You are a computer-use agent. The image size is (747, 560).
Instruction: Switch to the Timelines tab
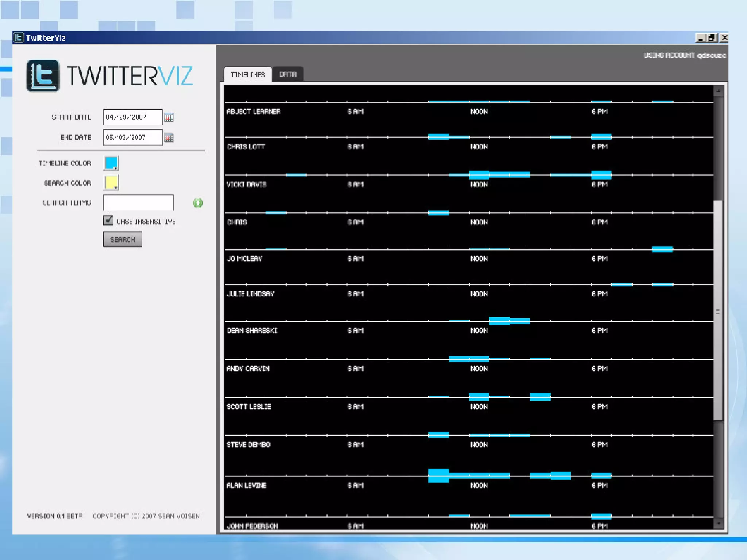point(248,74)
